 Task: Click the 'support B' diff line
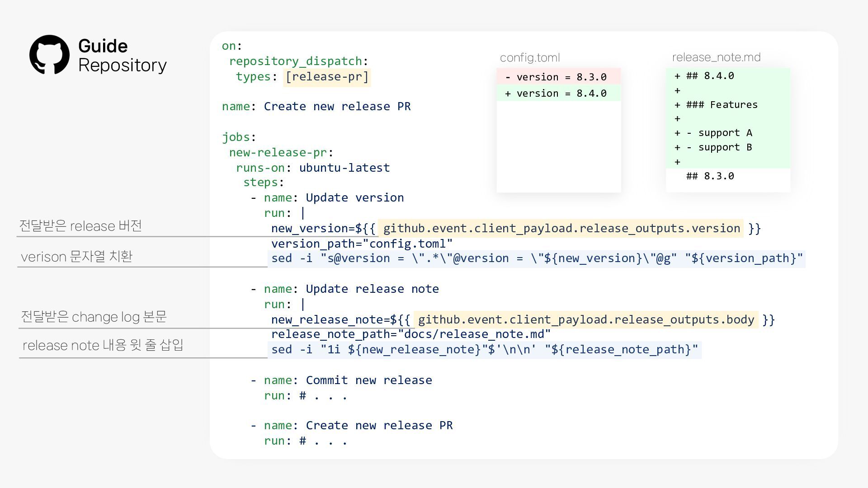719,147
